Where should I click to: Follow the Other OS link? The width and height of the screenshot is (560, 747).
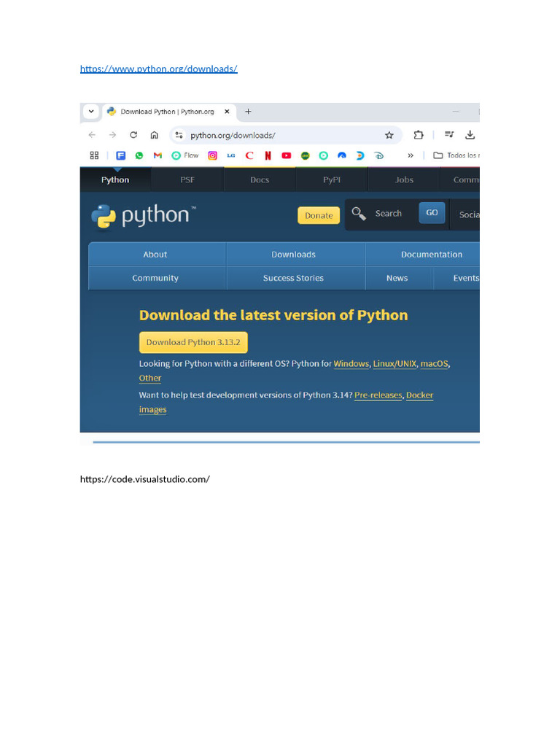tap(150, 378)
